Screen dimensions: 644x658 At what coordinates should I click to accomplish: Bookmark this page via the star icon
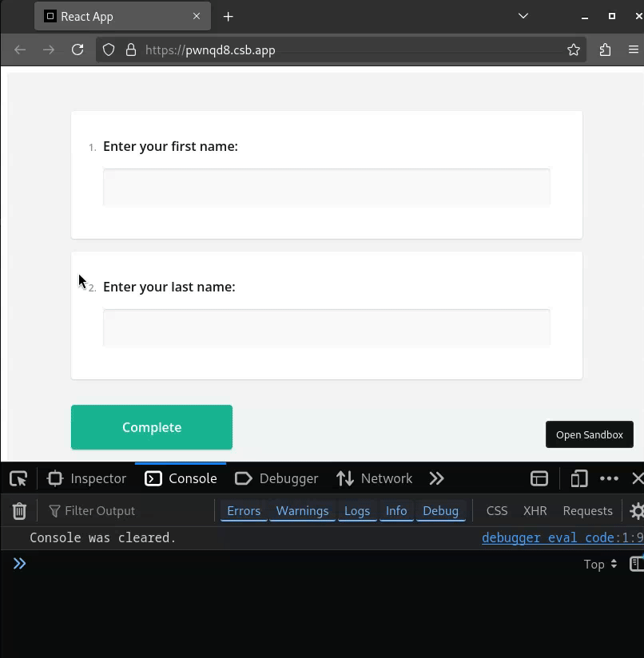pos(573,50)
